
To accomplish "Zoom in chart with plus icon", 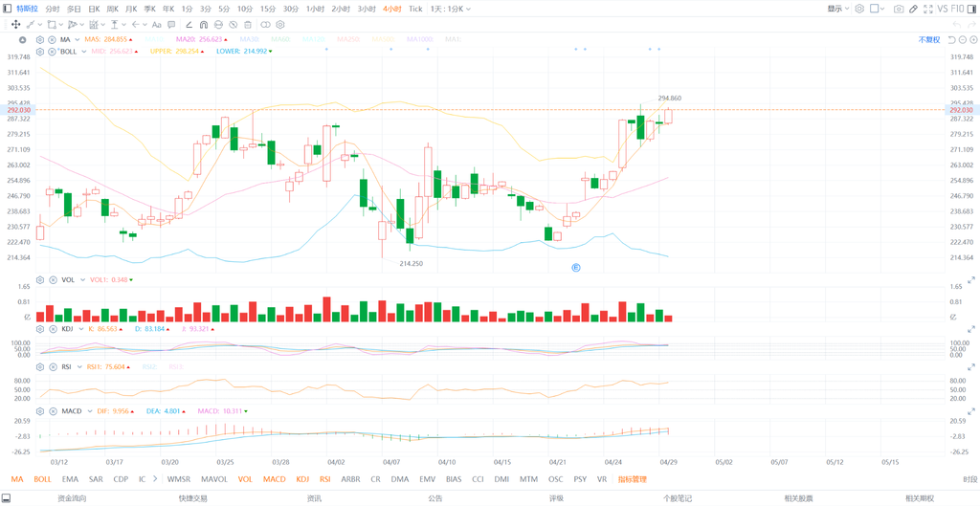I will (x=973, y=39).
